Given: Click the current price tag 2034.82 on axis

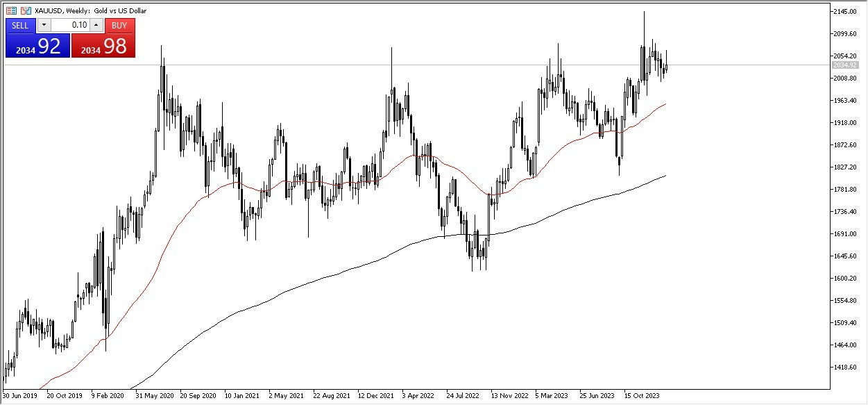Looking at the screenshot, I should click(x=846, y=65).
